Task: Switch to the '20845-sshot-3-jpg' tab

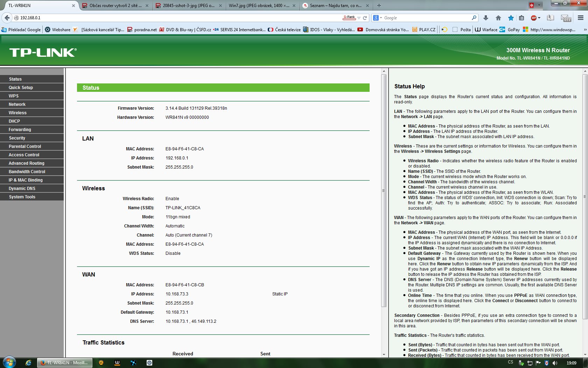Action: pyautogui.click(x=189, y=6)
